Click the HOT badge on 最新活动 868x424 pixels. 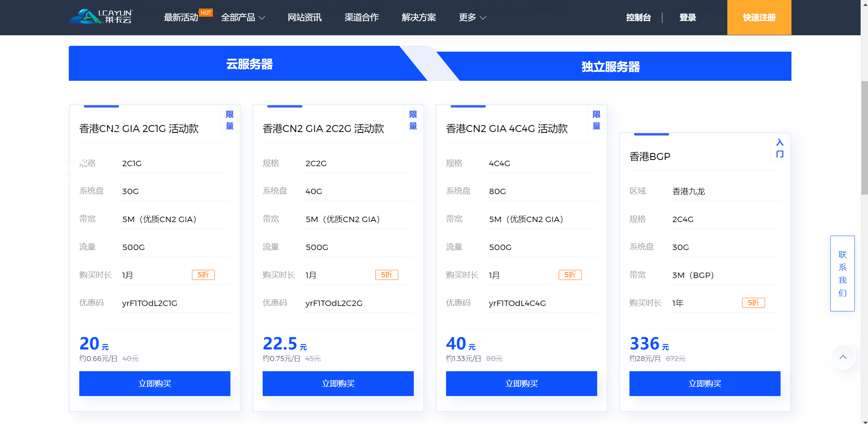click(x=206, y=12)
